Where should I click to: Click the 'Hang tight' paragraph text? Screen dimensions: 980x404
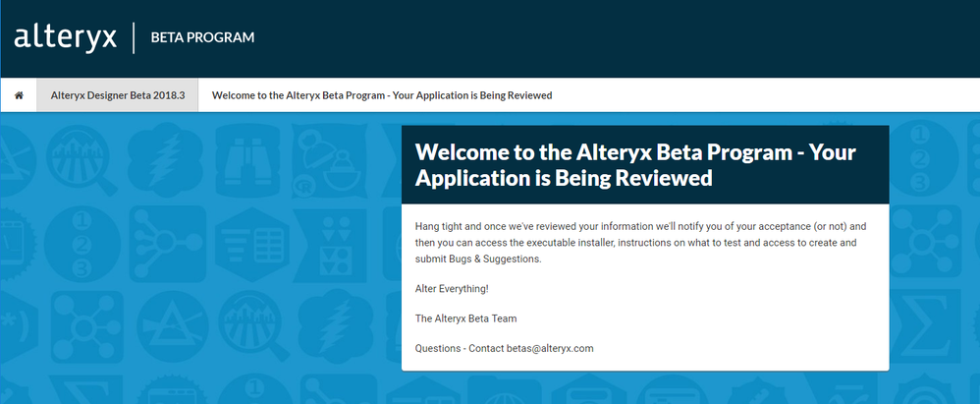[640, 243]
